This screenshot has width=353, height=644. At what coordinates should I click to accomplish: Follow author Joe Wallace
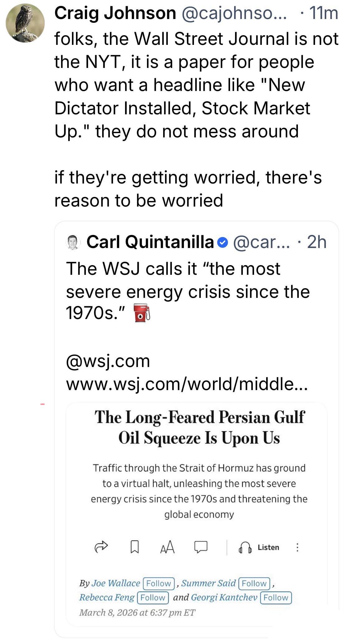159,583
